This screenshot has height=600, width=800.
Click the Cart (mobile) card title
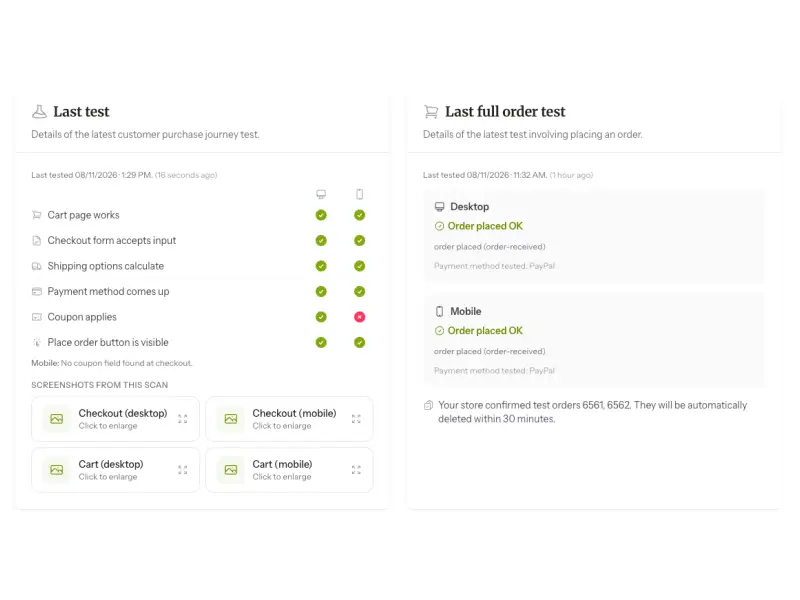(282, 464)
